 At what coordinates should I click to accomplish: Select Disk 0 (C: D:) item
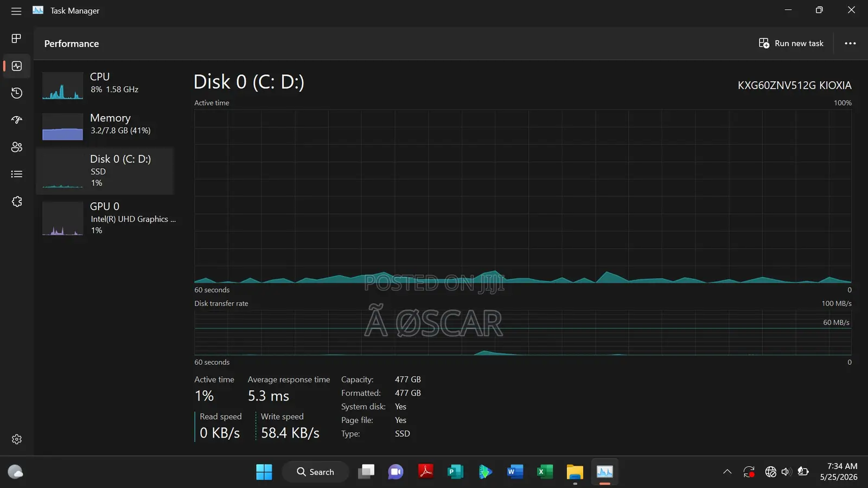coord(105,171)
